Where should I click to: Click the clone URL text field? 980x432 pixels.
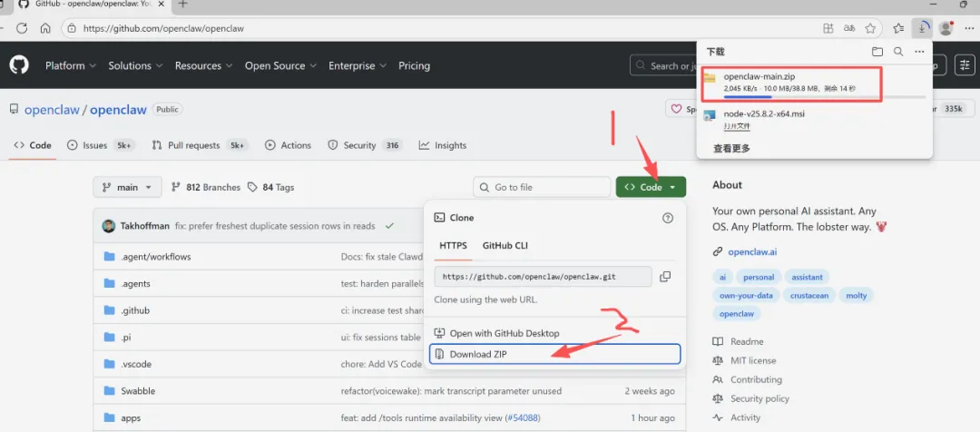pos(544,276)
